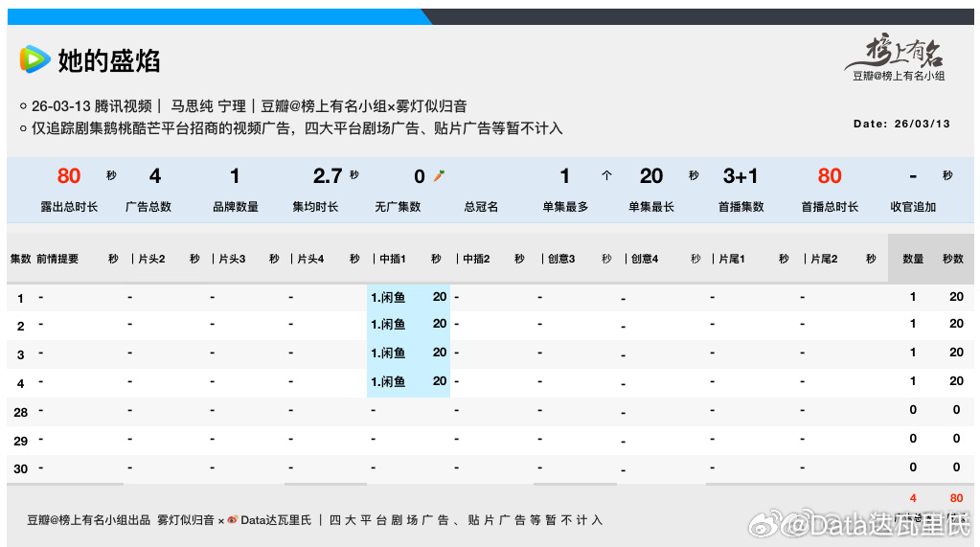980x547 pixels.
Task: Click the Date: 26/03/13 label
Action: 901,124
